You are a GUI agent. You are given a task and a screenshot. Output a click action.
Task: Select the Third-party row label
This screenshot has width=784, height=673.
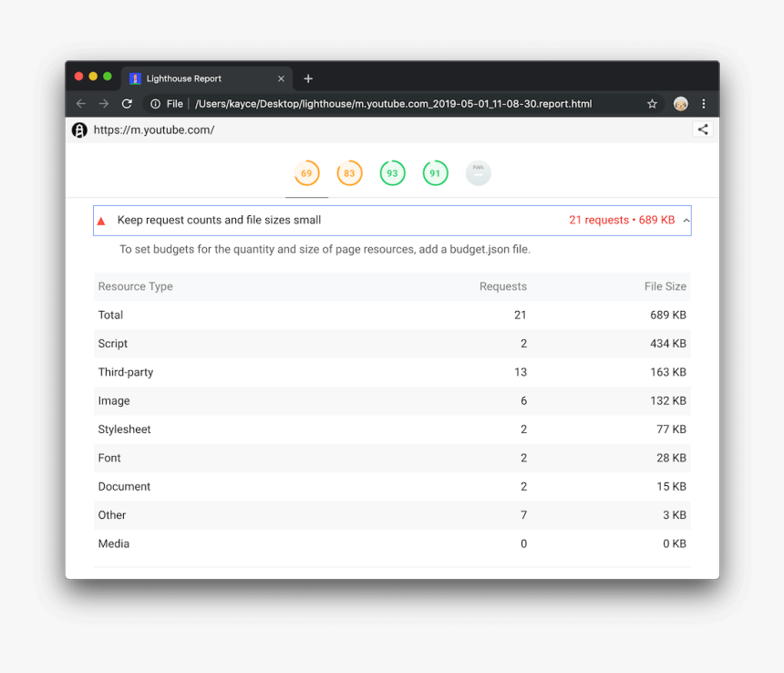coord(126,372)
